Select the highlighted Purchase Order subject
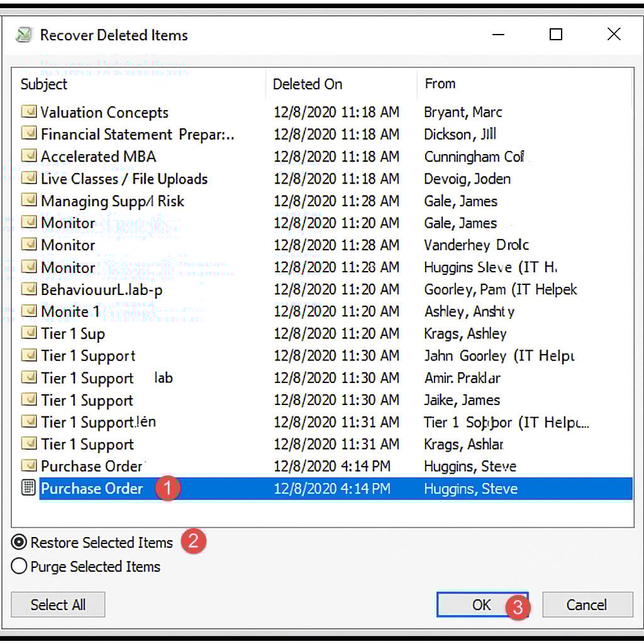Image resolution: width=644 pixels, height=644 pixels. tap(92, 488)
